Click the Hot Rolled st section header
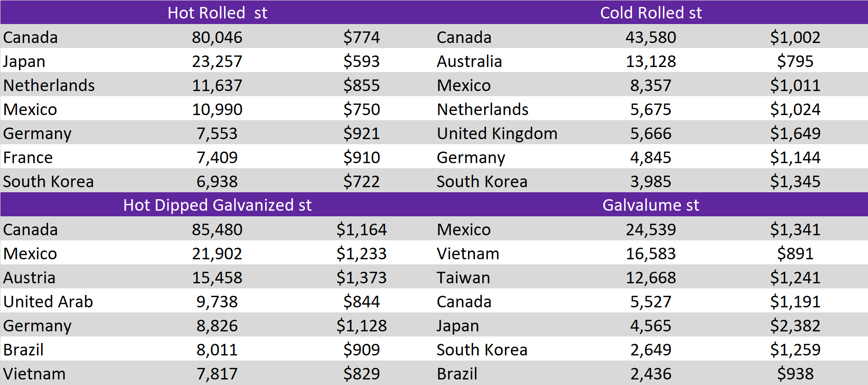 (x=217, y=12)
